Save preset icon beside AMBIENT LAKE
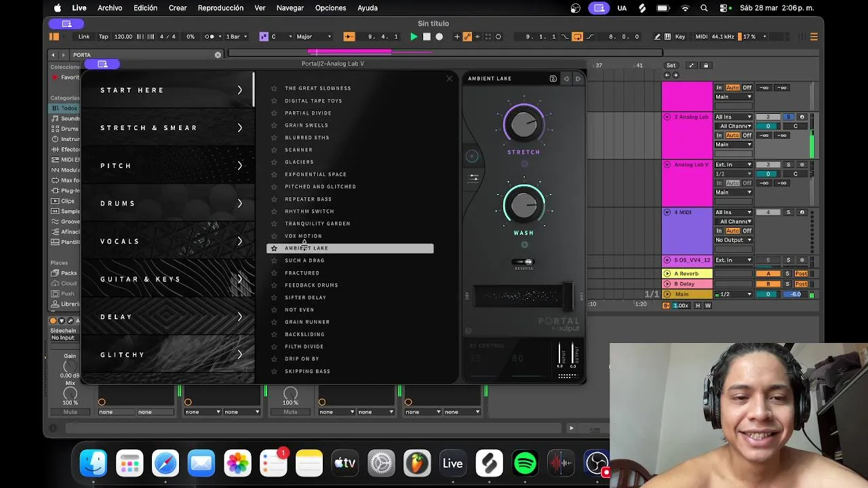Screen dimensions: 868x488 click(x=553, y=79)
